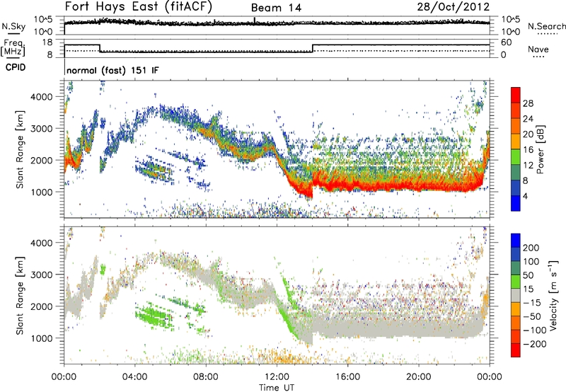Click the '-15' Velocity colorbar tick label
This screenshot has width=566, height=392.
[532, 302]
